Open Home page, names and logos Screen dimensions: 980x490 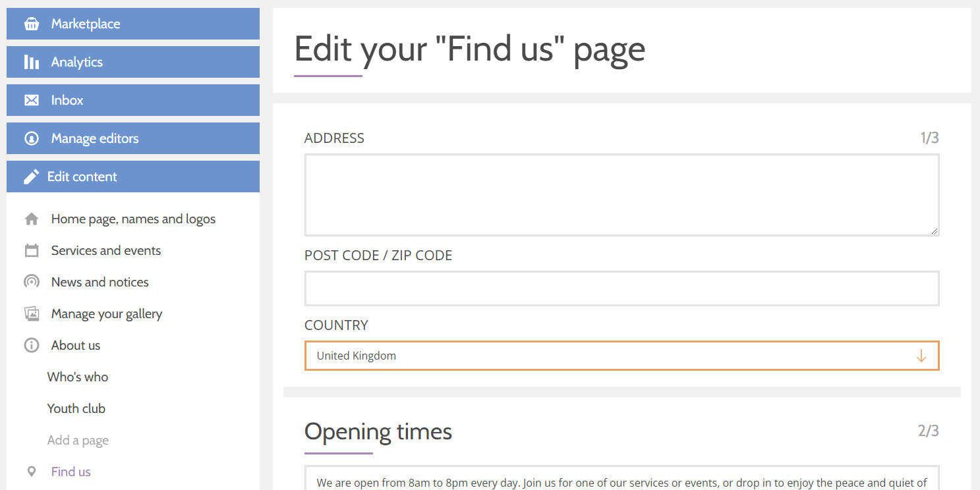tap(133, 219)
